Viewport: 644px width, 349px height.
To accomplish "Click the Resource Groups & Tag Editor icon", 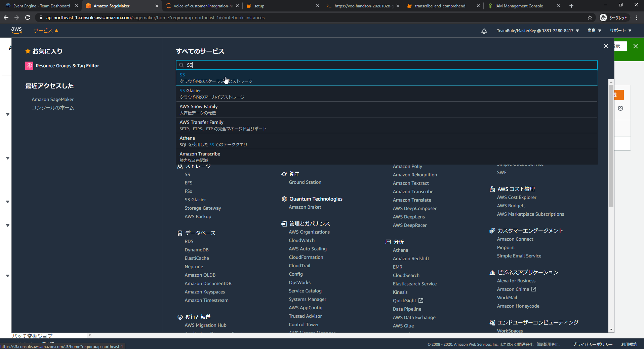I will point(29,66).
